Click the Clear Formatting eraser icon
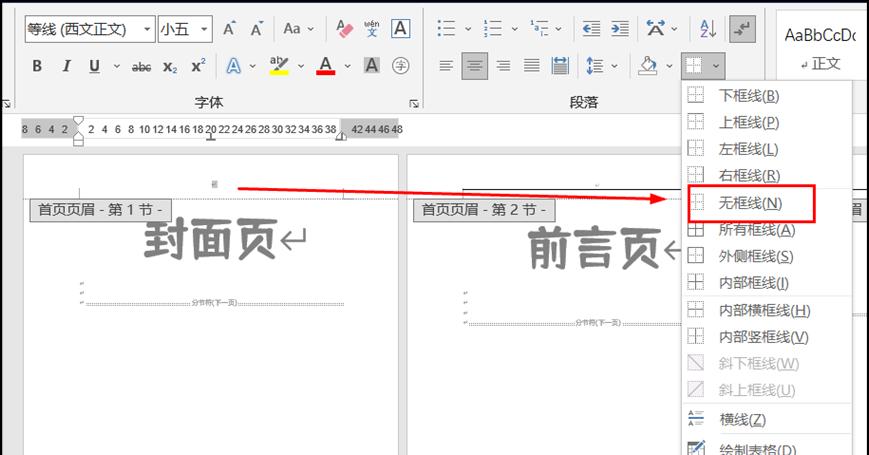The image size is (869, 455). pyautogui.click(x=344, y=28)
